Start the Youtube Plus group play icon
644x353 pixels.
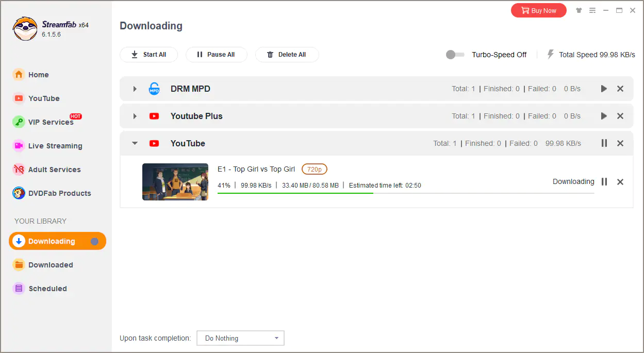click(604, 116)
